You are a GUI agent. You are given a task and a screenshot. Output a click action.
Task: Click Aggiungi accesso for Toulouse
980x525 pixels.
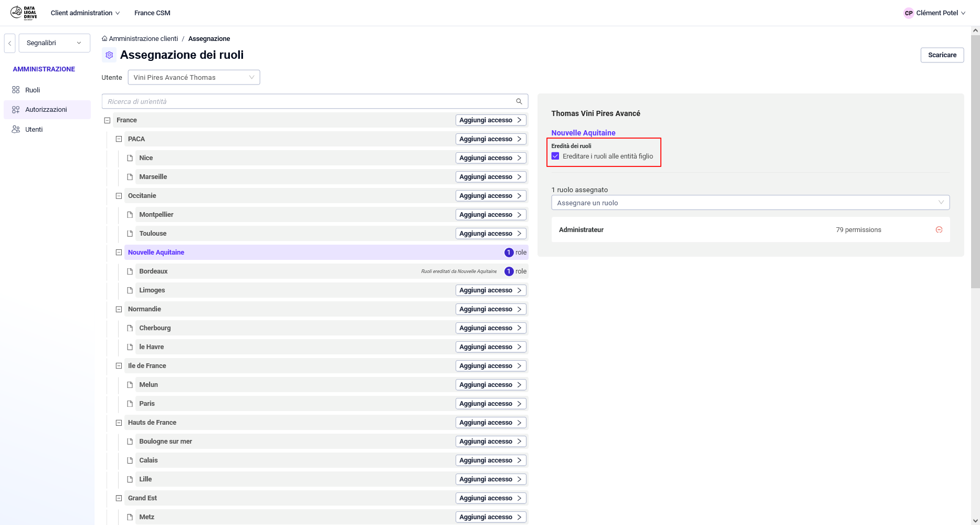click(491, 234)
